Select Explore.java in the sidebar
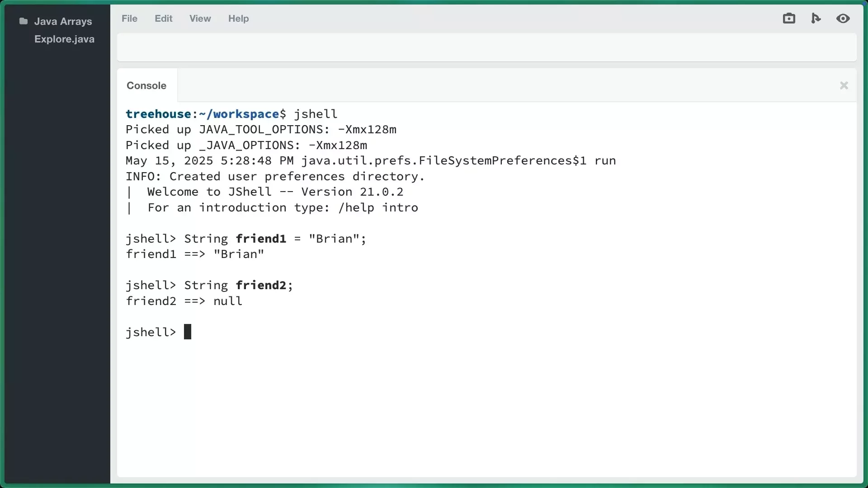Screen dimensions: 868x488 pos(64,39)
